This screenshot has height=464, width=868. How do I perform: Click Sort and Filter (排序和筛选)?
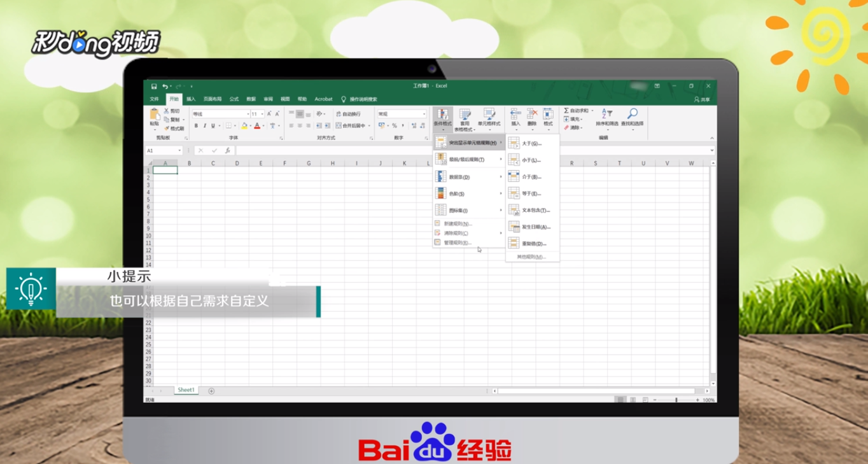point(607,119)
